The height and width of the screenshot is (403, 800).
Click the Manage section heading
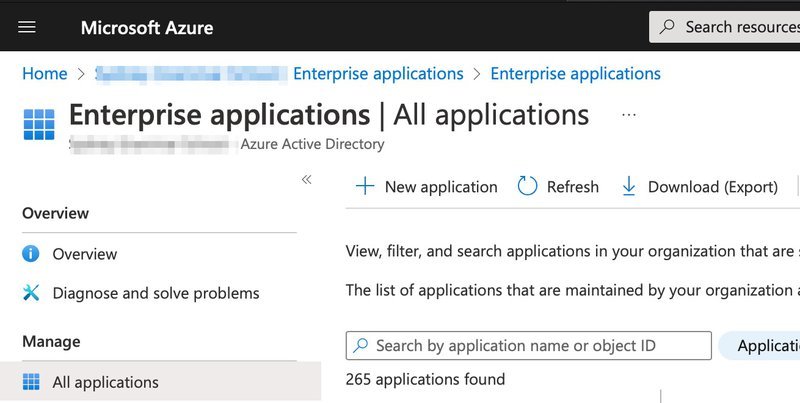point(51,341)
